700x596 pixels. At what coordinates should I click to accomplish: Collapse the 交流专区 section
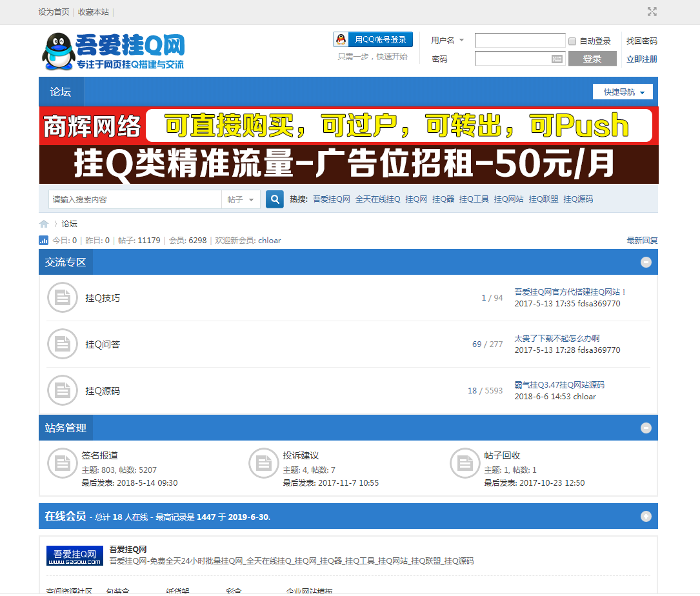pyautogui.click(x=646, y=263)
